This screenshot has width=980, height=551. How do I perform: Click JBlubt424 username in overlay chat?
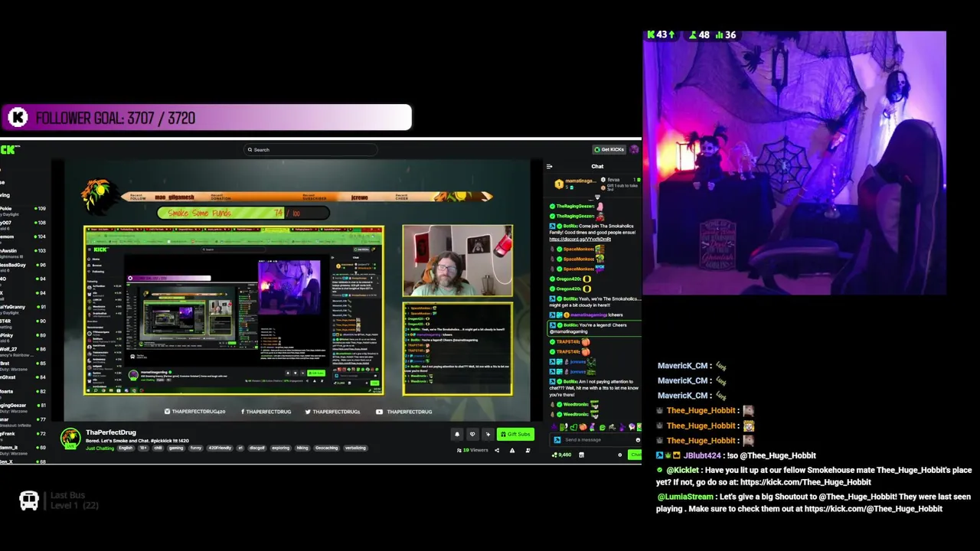point(702,455)
